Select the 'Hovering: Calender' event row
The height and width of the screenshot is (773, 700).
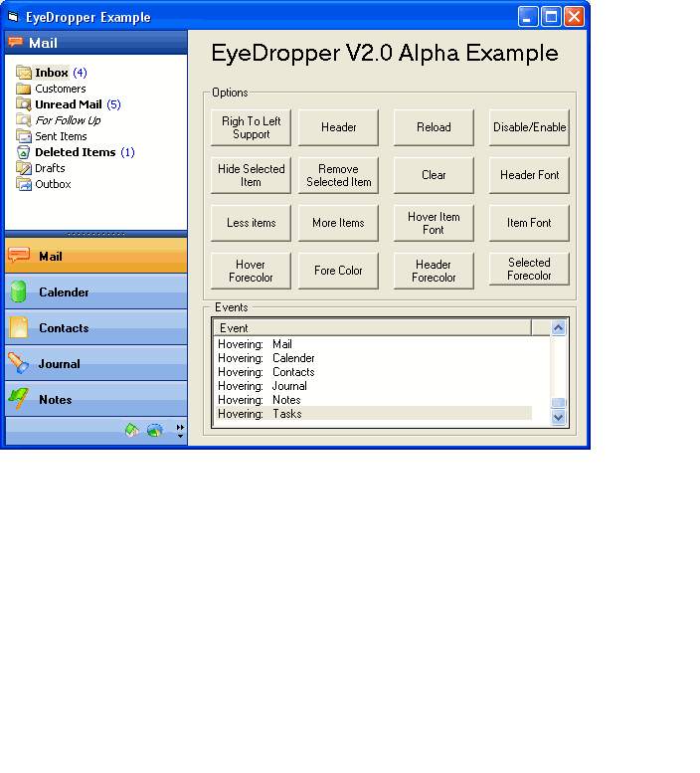[374, 358]
